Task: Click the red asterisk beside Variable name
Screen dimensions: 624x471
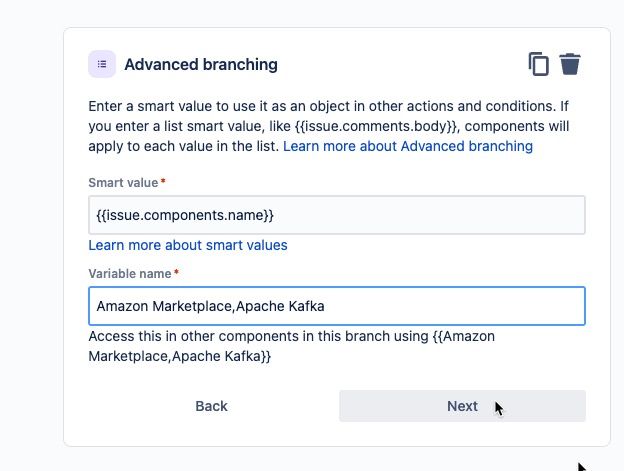Action: pos(177,273)
